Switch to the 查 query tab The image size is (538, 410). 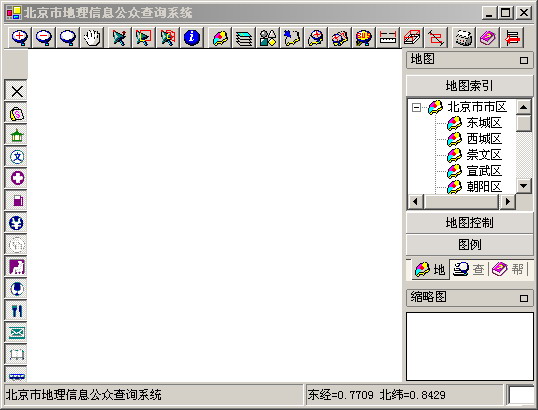(x=469, y=269)
